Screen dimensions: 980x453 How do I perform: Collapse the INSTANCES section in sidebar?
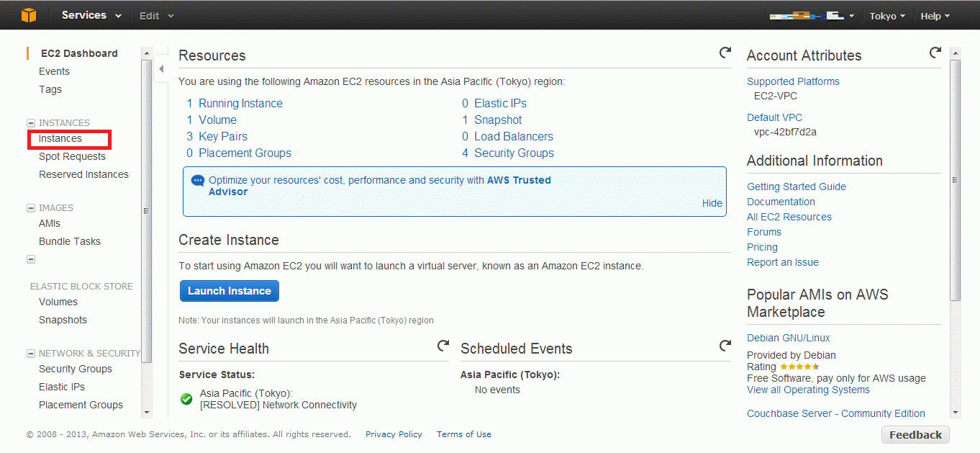click(x=31, y=123)
